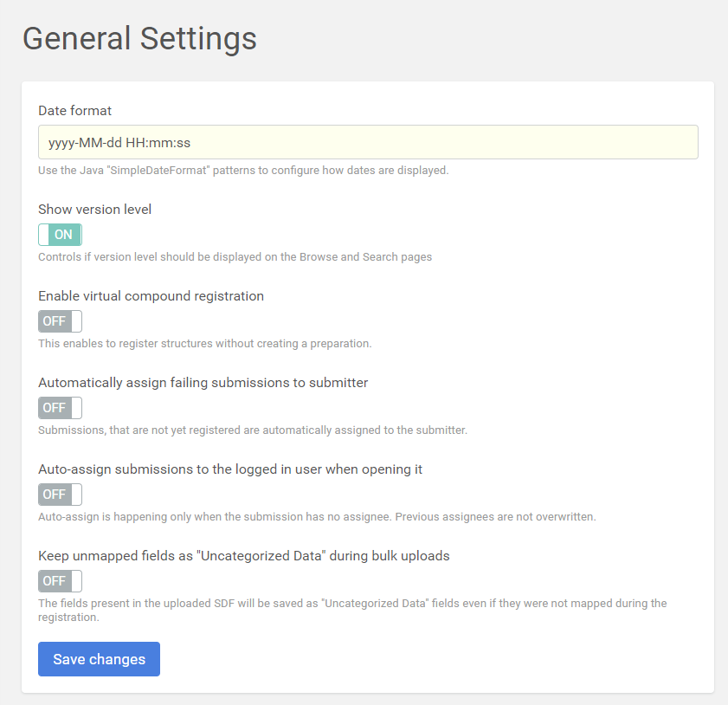Click the 'without creating a preparation' description
This screenshot has width=728, height=705.
point(204,344)
